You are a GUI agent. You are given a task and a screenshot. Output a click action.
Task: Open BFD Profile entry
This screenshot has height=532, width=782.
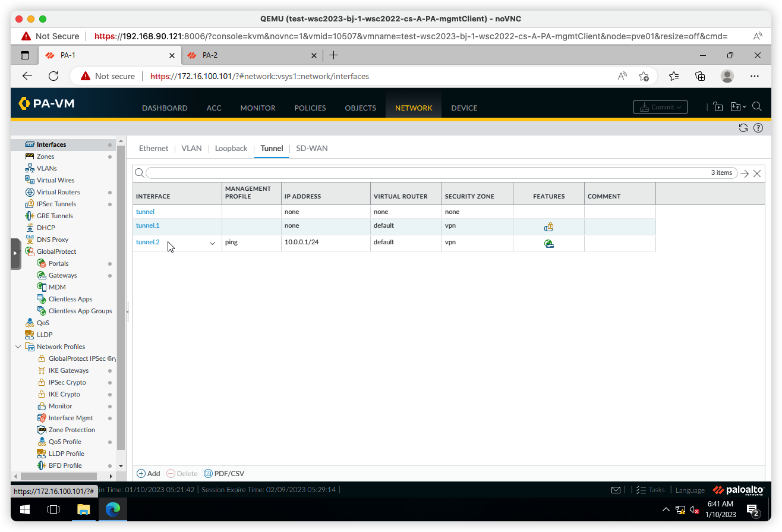point(65,465)
